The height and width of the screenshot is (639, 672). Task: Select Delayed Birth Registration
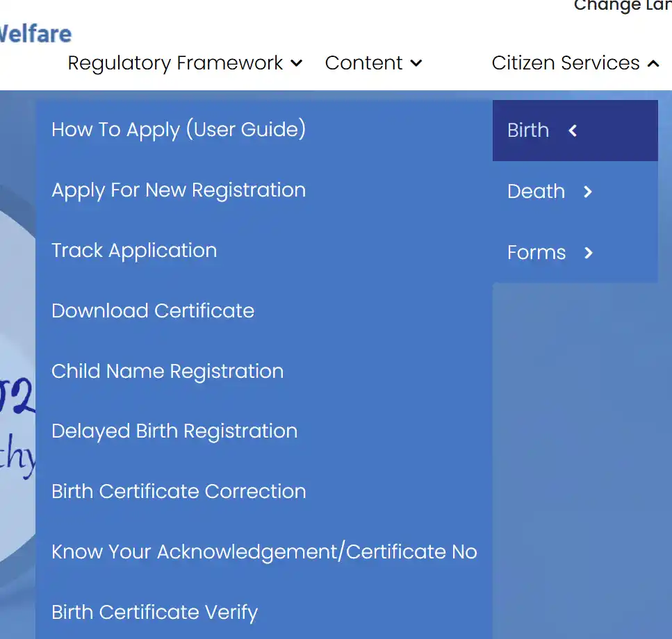click(174, 432)
